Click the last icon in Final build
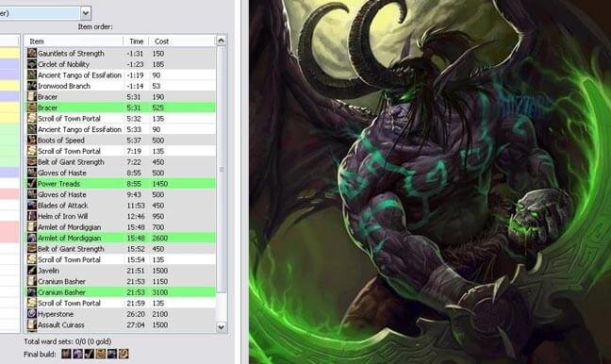The height and width of the screenshot is (364, 611). tap(124, 354)
